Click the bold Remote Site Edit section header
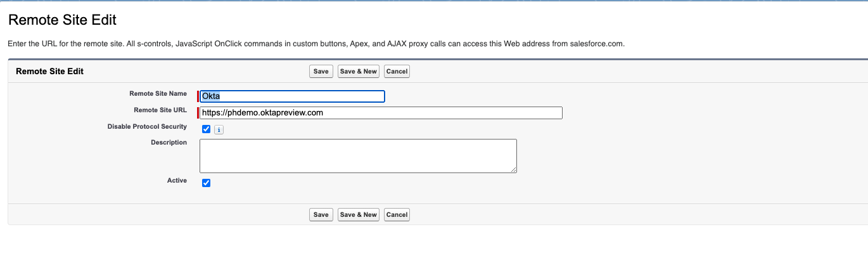 pos(49,72)
